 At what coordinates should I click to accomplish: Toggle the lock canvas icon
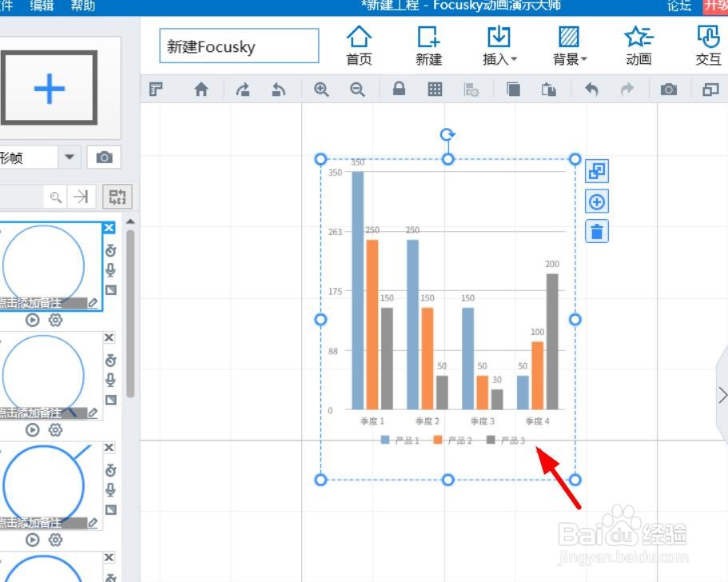click(x=399, y=88)
